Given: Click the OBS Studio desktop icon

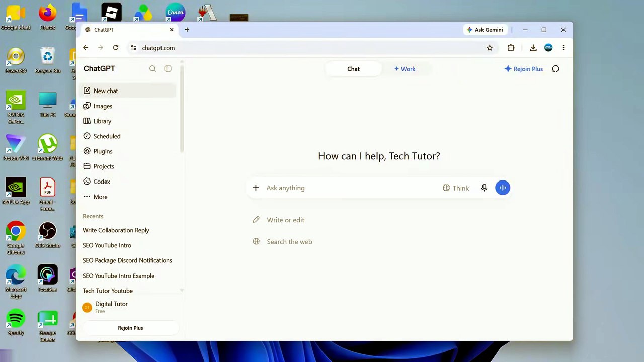Looking at the screenshot, I should pos(47,235).
